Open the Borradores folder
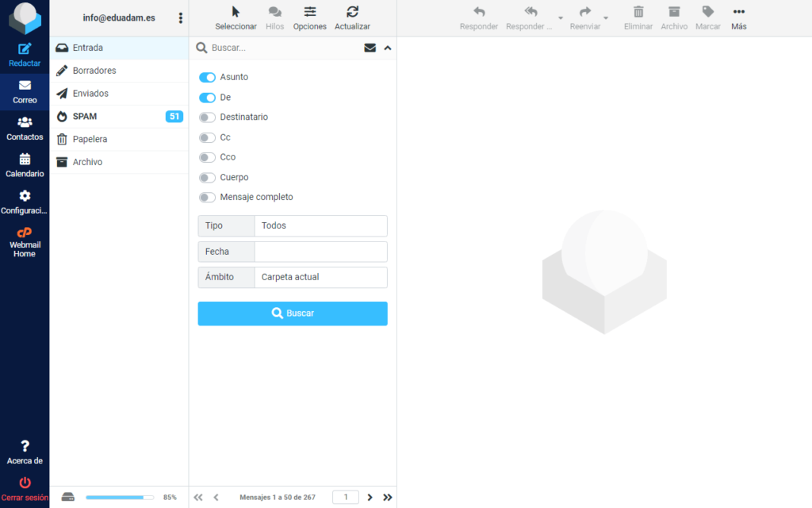 [x=94, y=71]
